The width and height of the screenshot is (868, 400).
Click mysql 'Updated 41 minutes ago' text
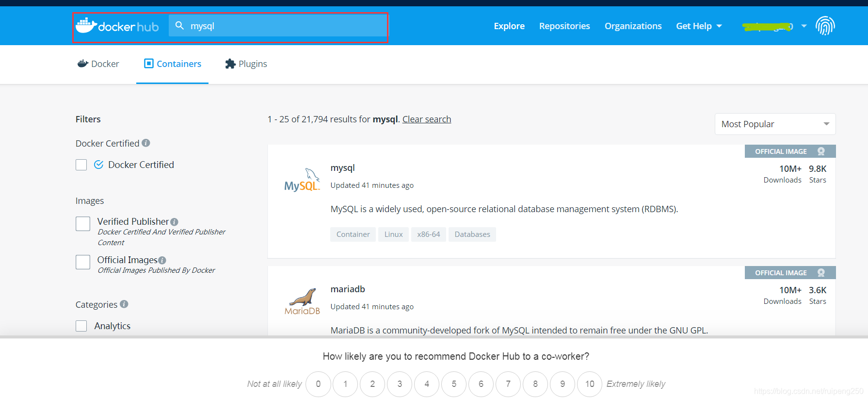(372, 185)
